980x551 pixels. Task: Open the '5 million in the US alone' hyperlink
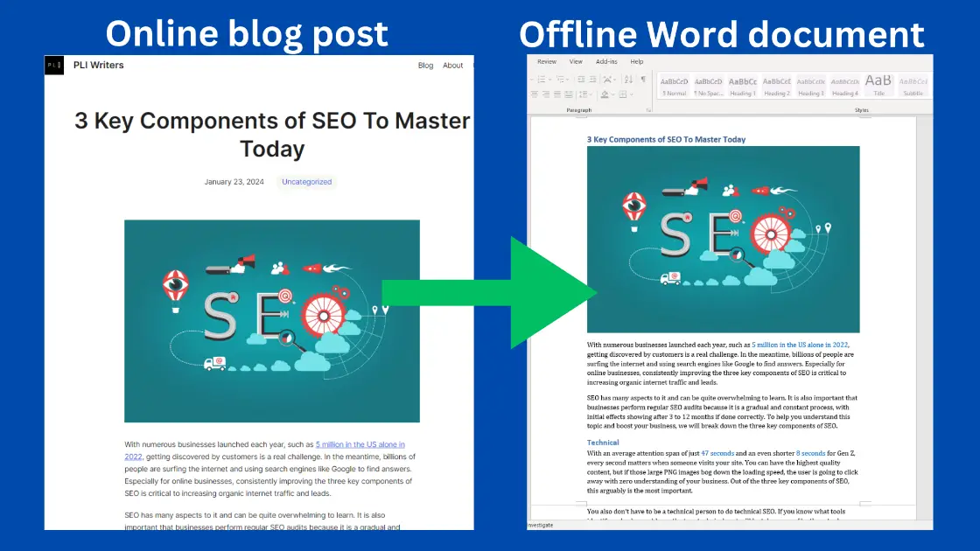click(360, 444)
